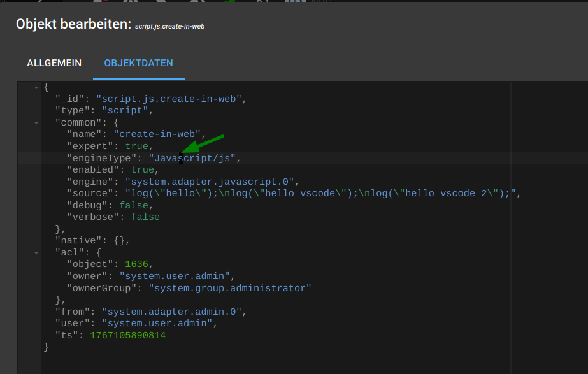Switch to the ALLGEMEIN tab
The image size is (588, 374).
(x=54, y=62)
